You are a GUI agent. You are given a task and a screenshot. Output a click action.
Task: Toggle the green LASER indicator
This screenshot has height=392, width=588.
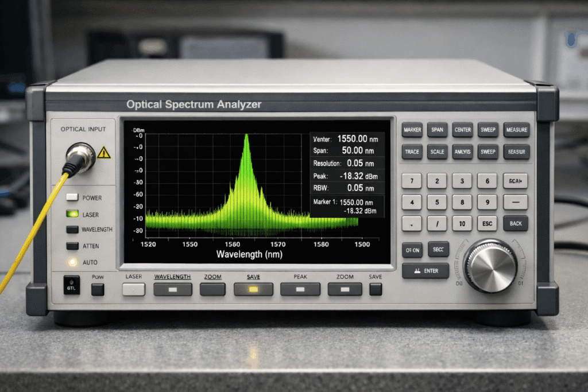72,214
